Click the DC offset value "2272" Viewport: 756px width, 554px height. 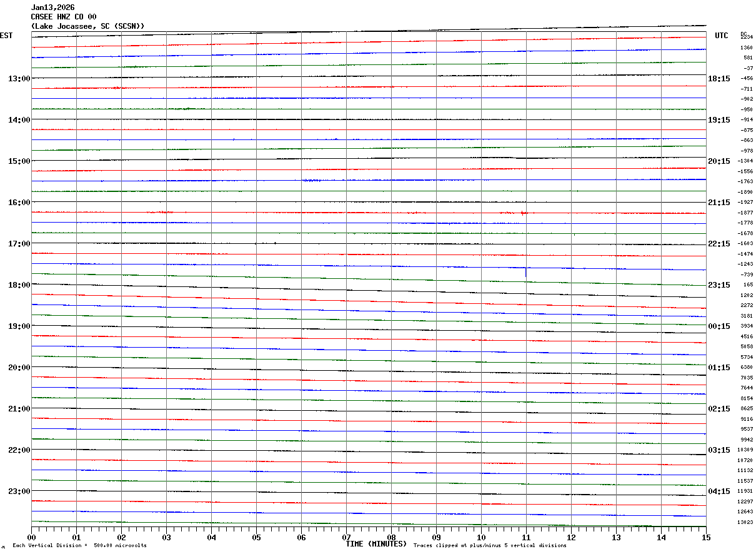coord(747,306)
